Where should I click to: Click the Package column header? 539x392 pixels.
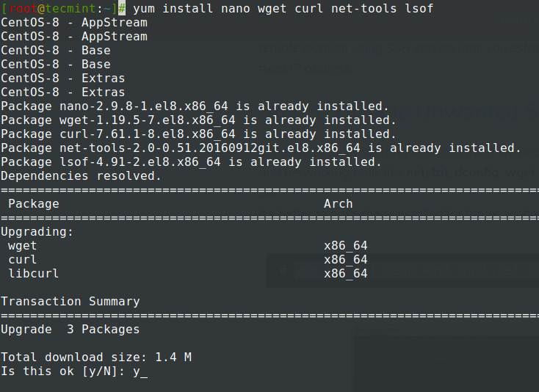(x=33, y=204)
